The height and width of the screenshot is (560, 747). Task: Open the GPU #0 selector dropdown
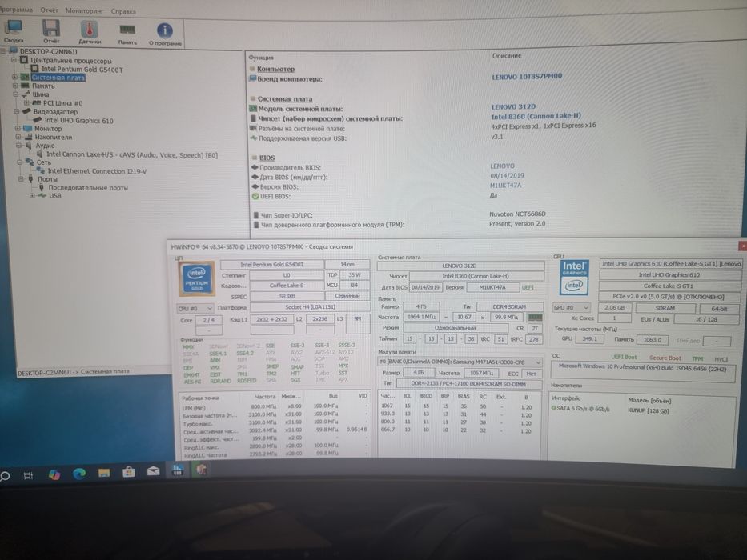pyautogui.click(x=571, y=308)
